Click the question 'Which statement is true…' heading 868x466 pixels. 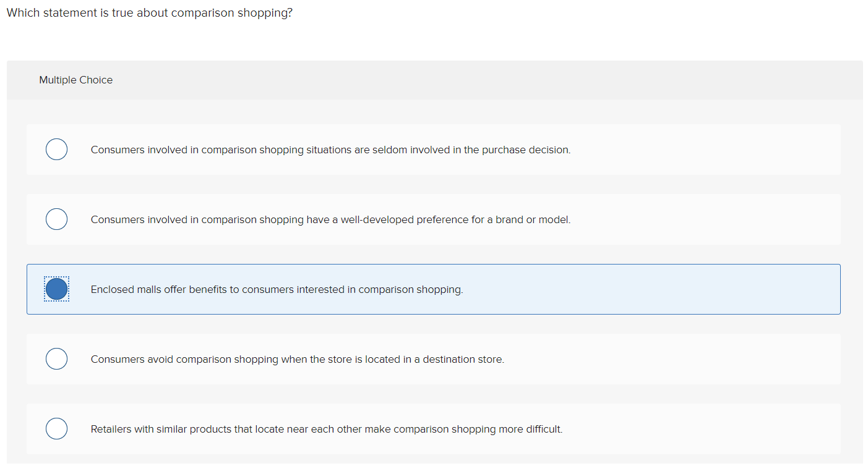tap(149, 13)
